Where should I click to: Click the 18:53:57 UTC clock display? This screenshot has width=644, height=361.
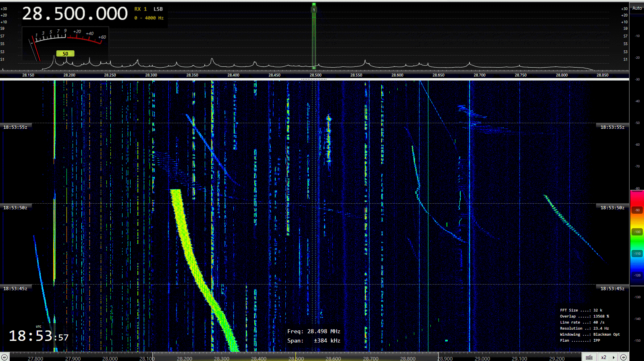39,336
